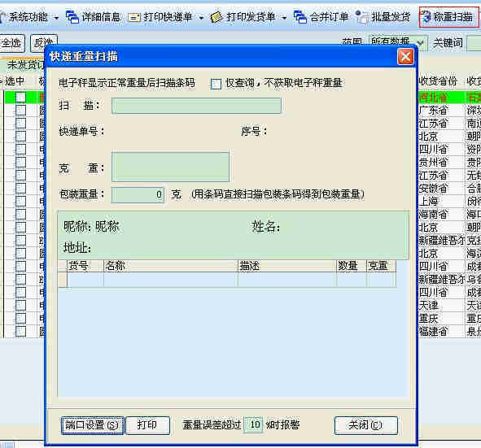
Task: Click the 名称 column header in the item table
Action: coord(171,266)
